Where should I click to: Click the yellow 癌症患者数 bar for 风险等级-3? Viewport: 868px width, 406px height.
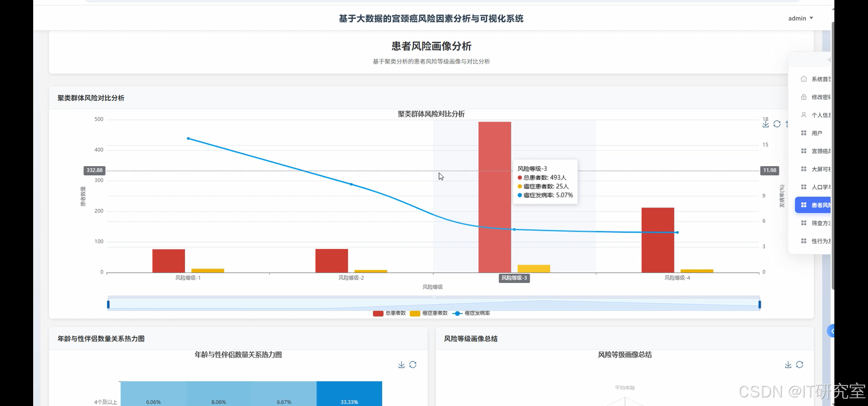tap(534, 269)
